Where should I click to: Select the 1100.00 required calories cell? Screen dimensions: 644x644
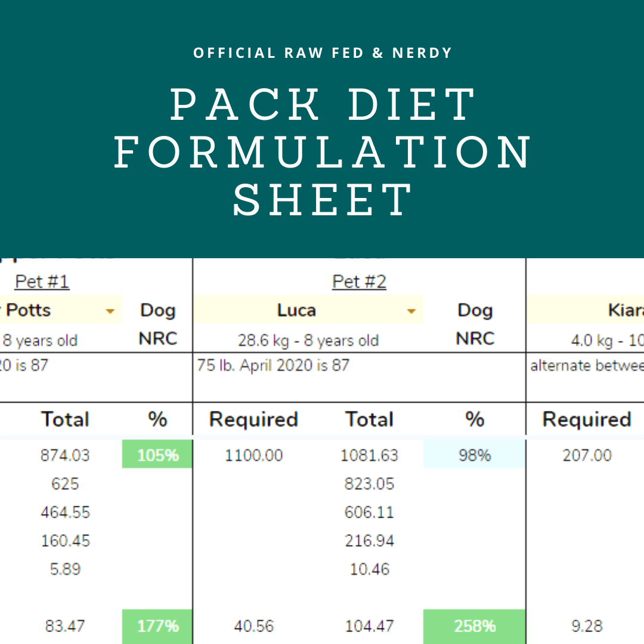253,455
